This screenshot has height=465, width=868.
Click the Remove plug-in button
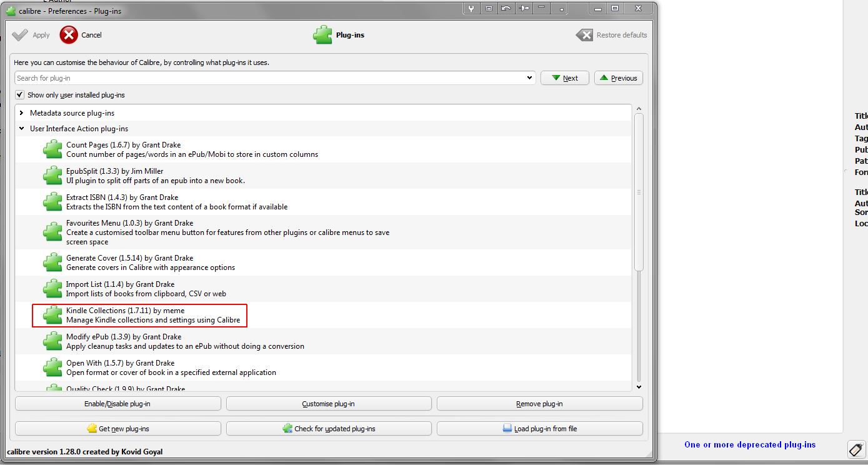(540, 404)
